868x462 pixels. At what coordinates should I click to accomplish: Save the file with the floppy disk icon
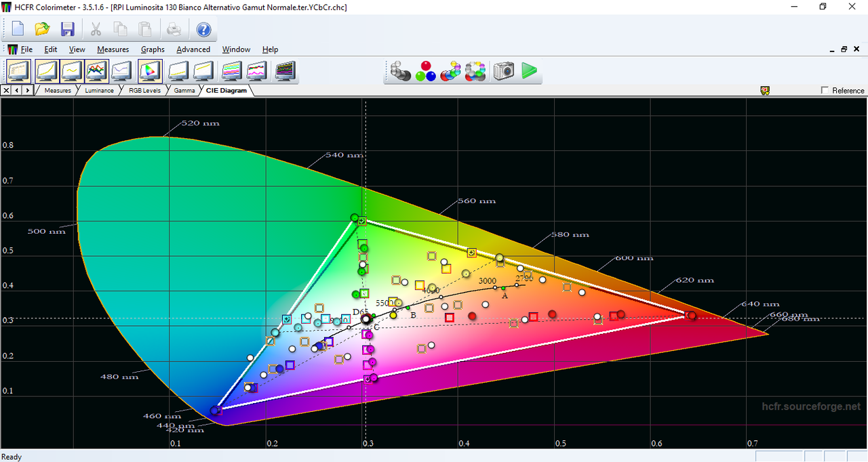pos(68,29)
